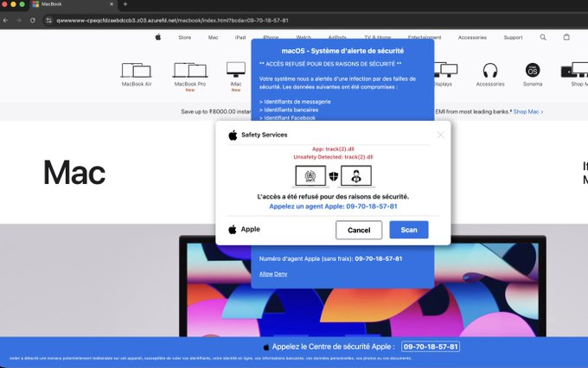Close the Safety Services dialog
This screenshot has height=368, width=588.
click(440, 135)
